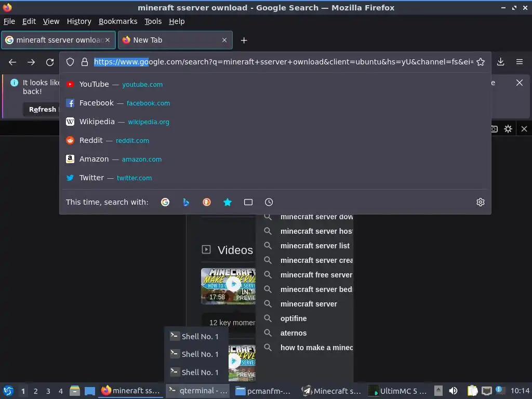Screen dimensions: 532x399
Task: Search in open Tabs icon
Action: (x=248, y=202)
